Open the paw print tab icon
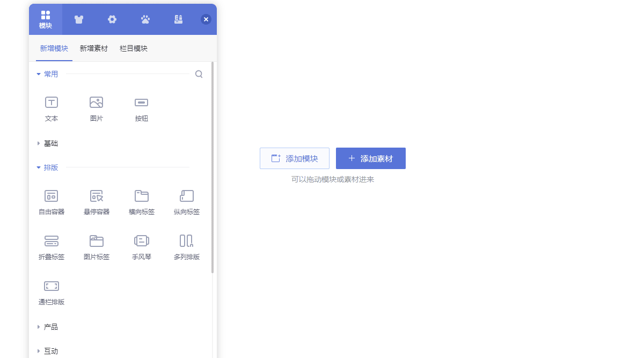 (145, 19)
